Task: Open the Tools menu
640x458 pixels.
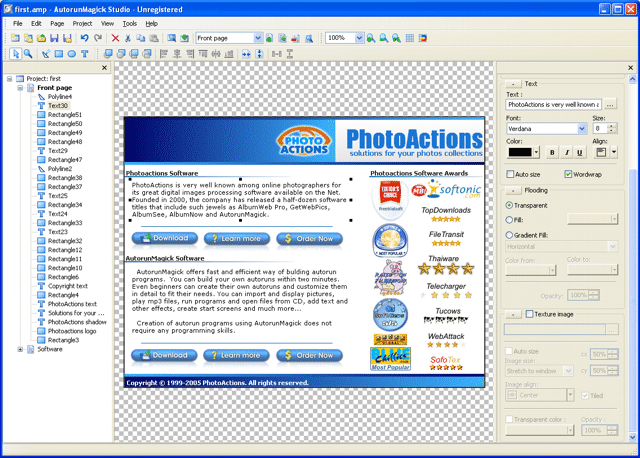Action: point(130,24)
